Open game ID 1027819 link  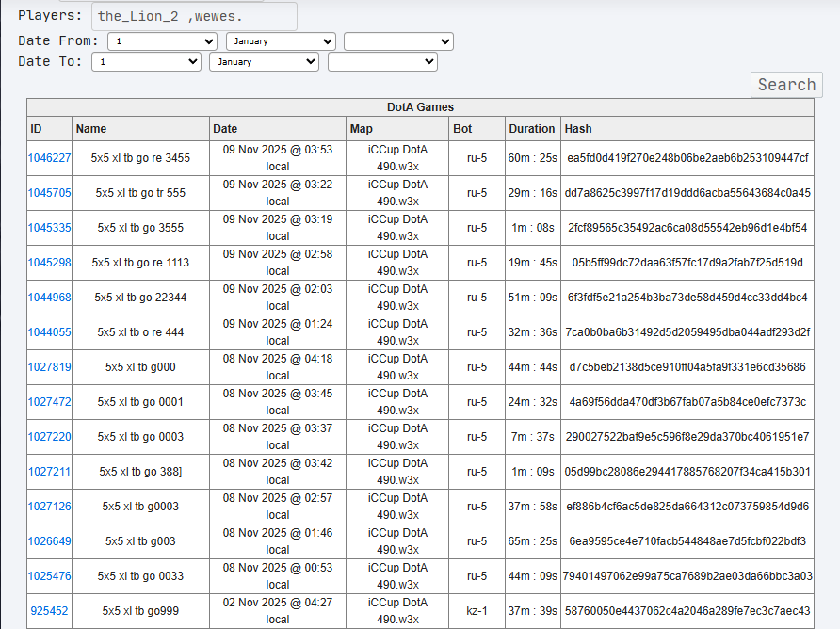point(49,367)
